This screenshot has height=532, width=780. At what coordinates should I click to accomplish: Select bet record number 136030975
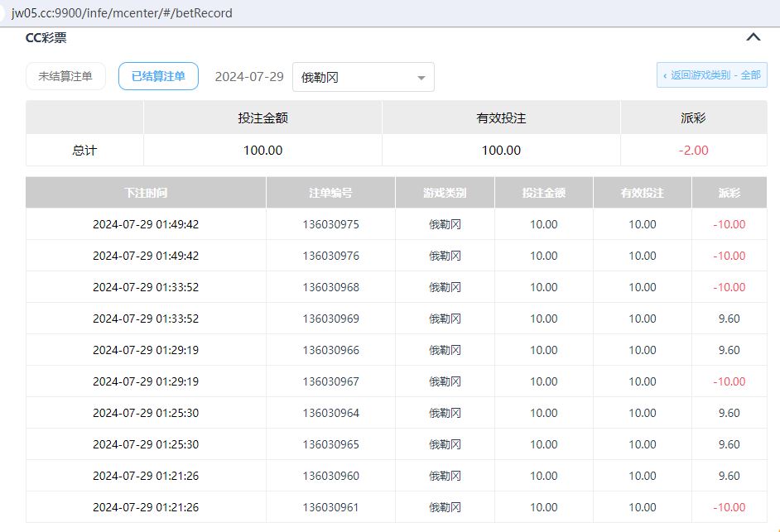(330, 224)
